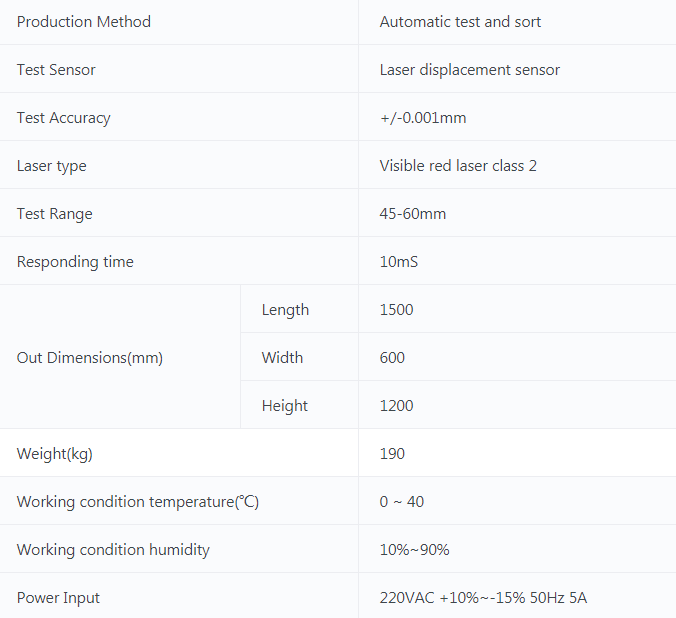Click the Working condition humidity label
The height and width of the screenshot is (618, 676).
[113, 550]
